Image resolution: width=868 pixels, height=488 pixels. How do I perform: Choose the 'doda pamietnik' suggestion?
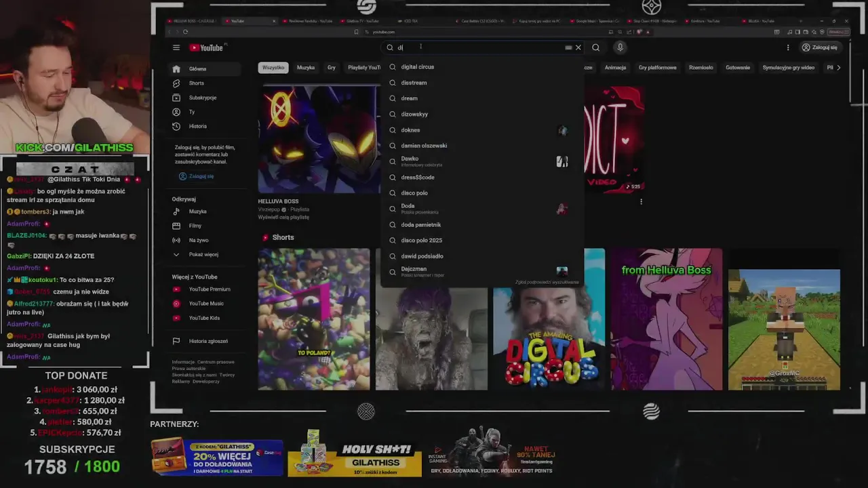[481, 224]
